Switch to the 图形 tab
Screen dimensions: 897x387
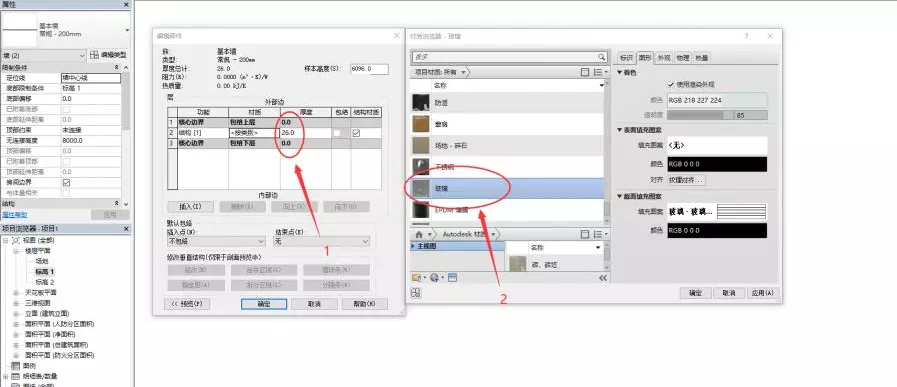(645, 57)
